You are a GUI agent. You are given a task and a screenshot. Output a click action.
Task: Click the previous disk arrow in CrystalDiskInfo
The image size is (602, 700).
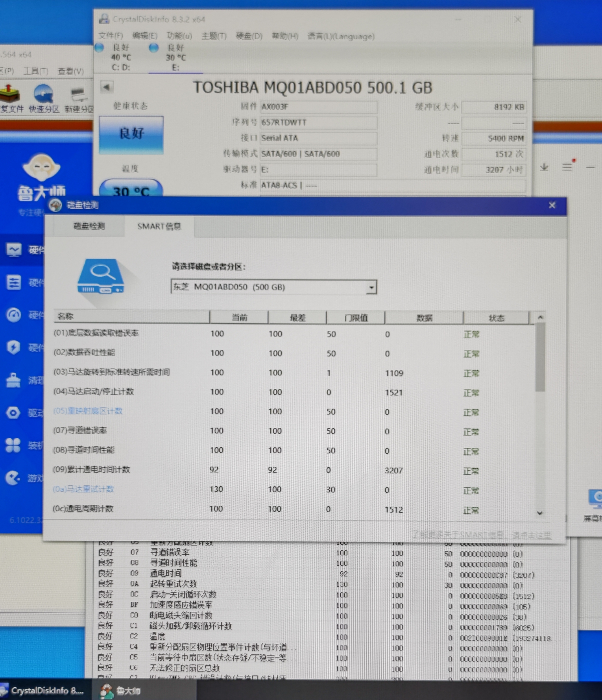pos(107,87)
